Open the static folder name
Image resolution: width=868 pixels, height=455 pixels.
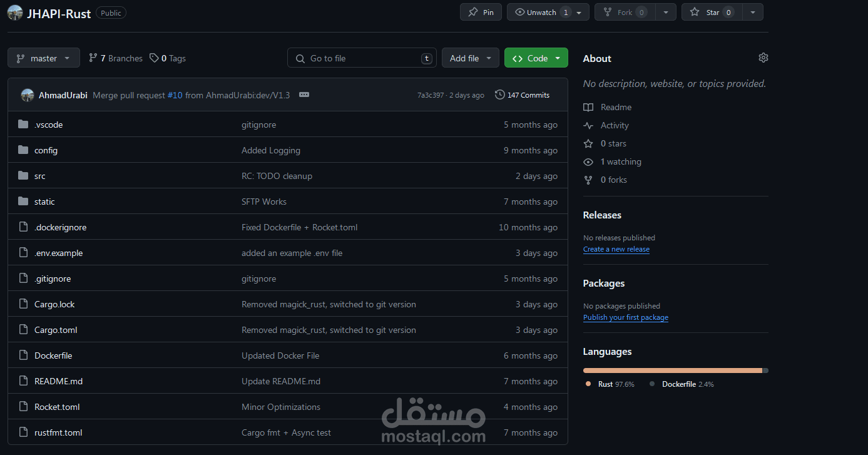44,202
